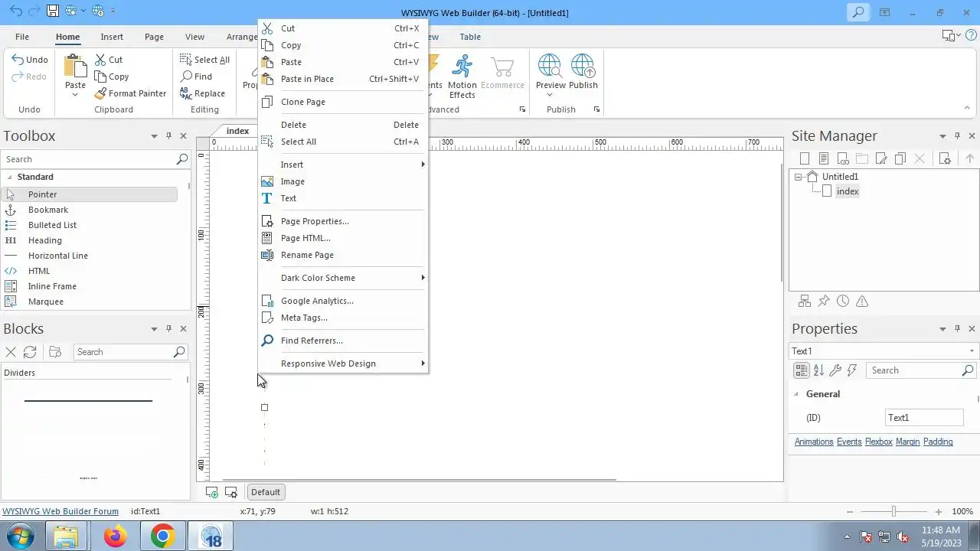Click the wrench icon in Properties toolbar
Viewport: 980px width, 551px height.
click(x=835, y=370)
